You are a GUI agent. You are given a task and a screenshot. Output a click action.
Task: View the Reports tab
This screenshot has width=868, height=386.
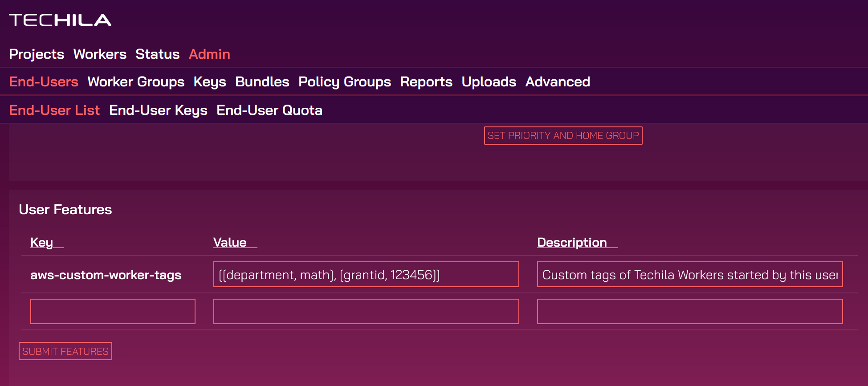tap(426, 82)
